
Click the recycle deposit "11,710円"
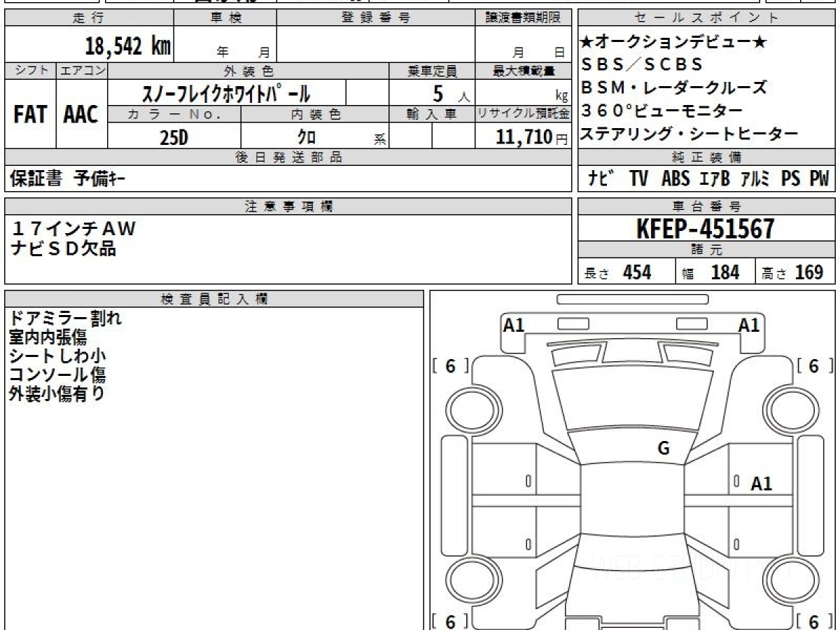(x=532, y=137)
